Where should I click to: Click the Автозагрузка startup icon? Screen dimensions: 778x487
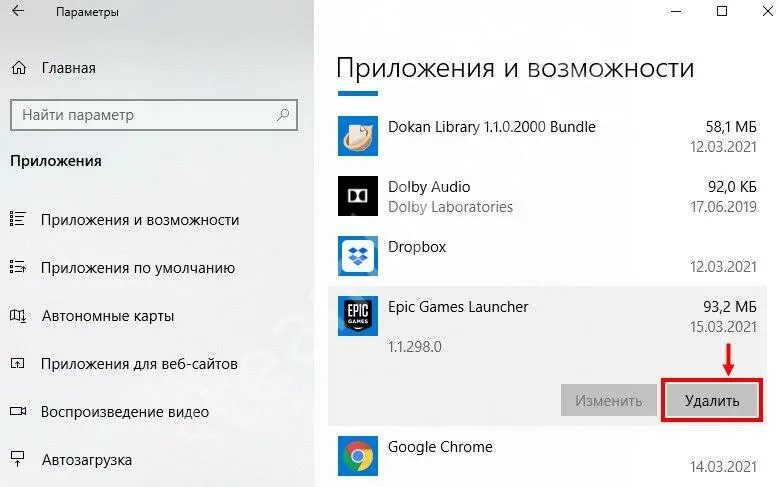click(x=17, y=459)
